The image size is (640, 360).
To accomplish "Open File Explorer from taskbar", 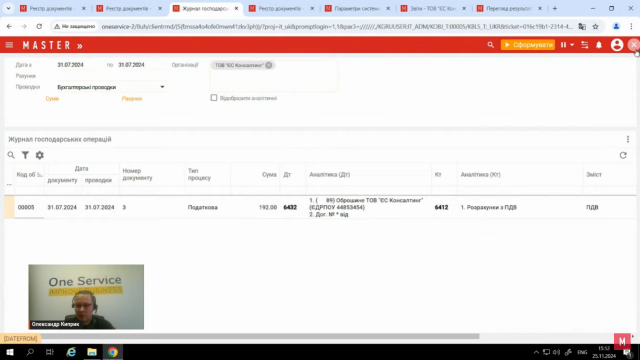I will coord(92,352).
